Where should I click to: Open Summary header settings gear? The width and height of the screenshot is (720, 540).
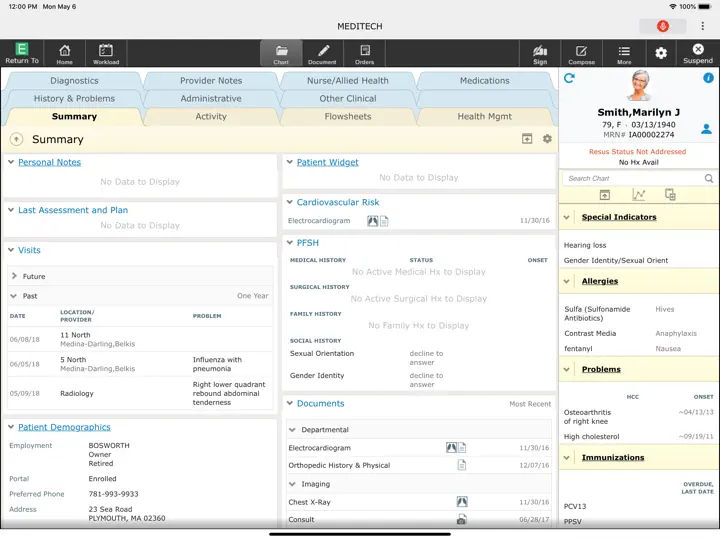point(547,139)
